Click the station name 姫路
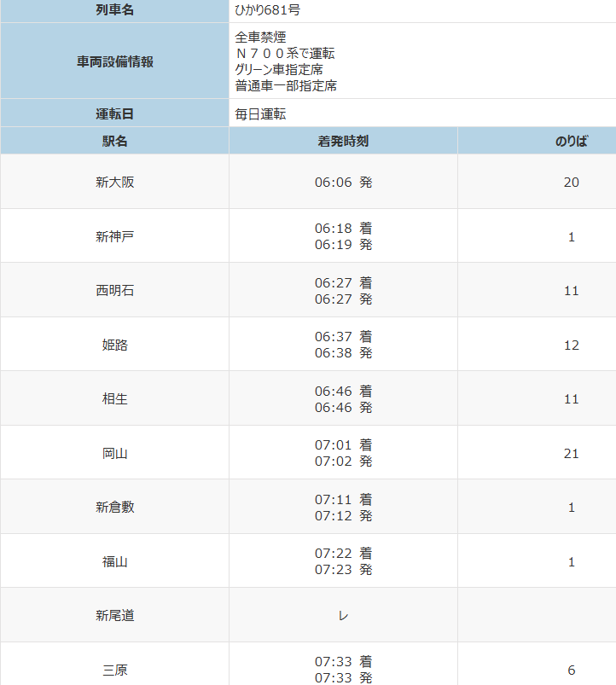 115,345
